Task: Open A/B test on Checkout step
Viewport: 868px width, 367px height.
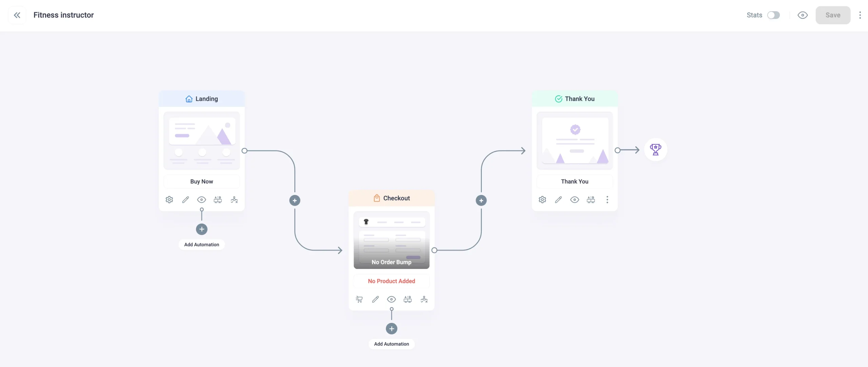Action: coord(408,299)
